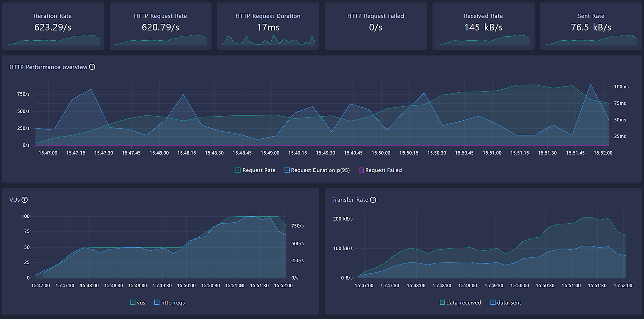Image resolution: width=644 pixels, height=319 pixels.
Task: Select the 17ms value
Action: [268, 27]
